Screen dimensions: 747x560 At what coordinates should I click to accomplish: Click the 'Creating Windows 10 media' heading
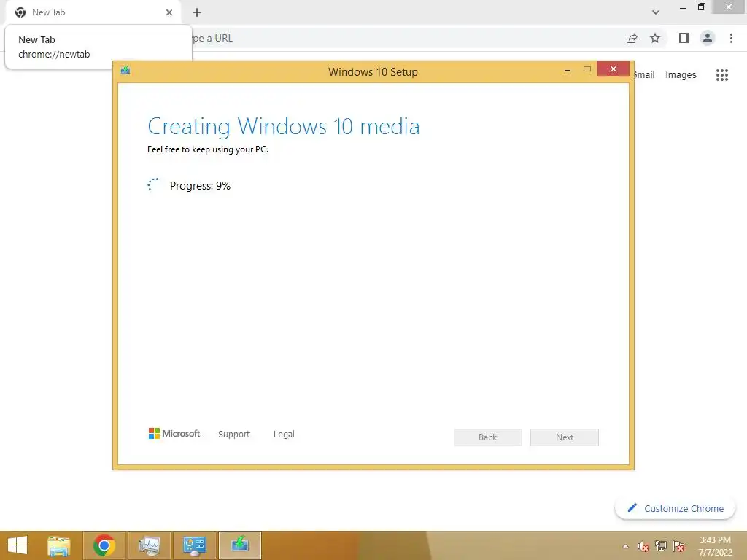point(284,127)
